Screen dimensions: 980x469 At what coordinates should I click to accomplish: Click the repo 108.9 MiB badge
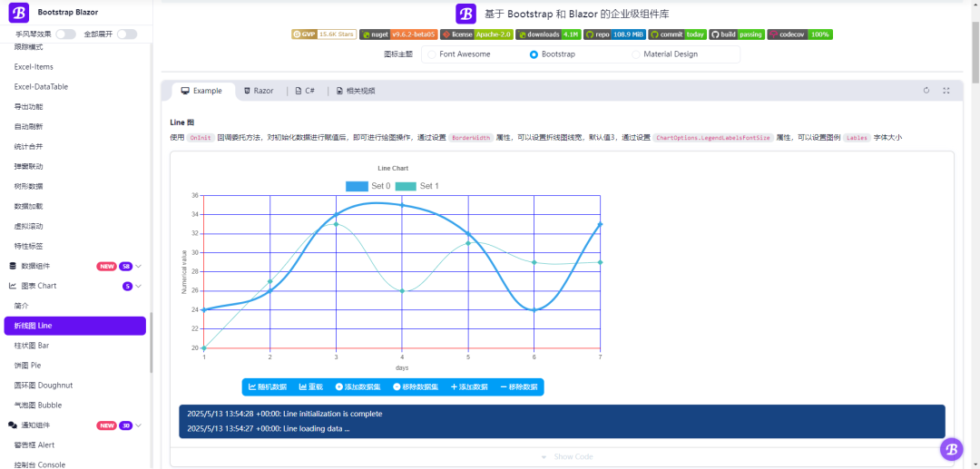[613, 34]
